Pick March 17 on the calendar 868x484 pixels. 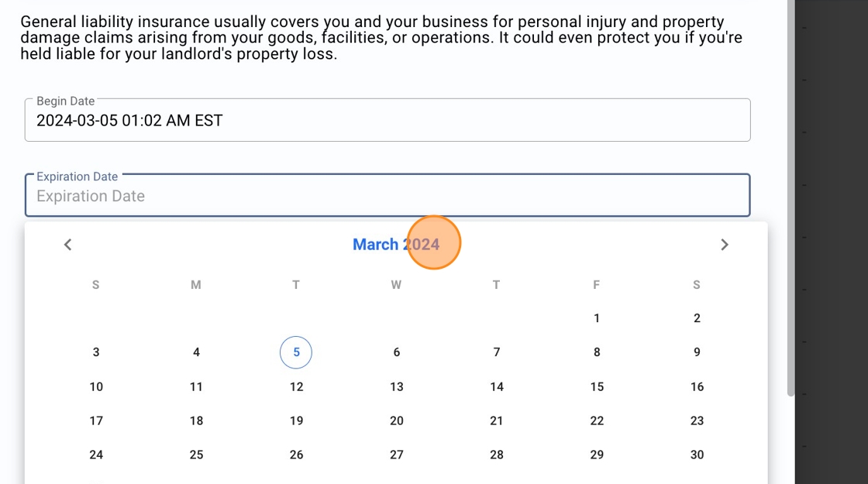click(96, 420)
